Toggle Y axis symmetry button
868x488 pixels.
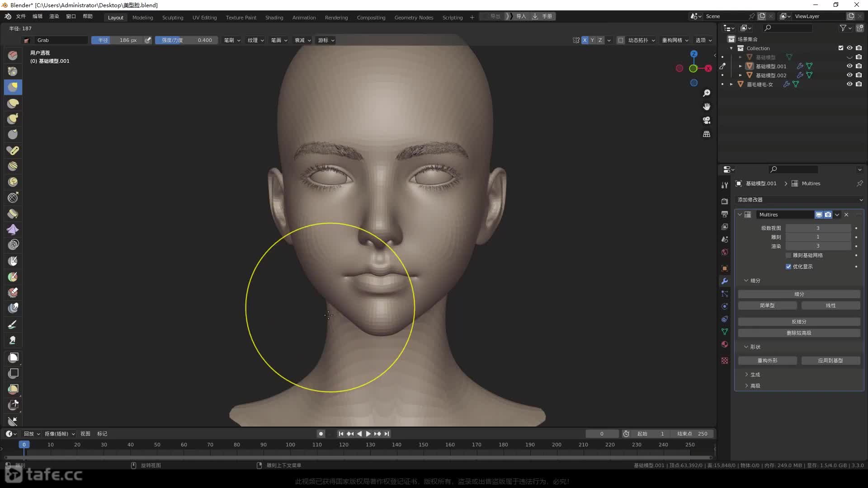(592, 40)
